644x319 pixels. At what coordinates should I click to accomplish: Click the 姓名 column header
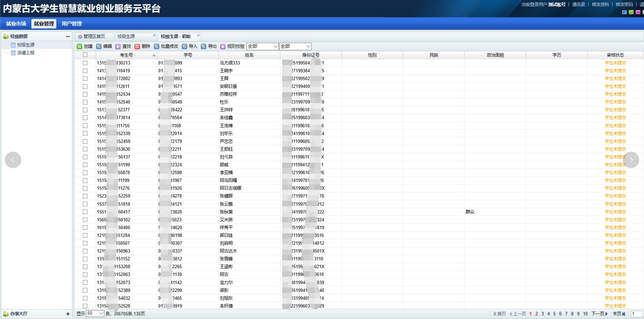pos(249,55)
